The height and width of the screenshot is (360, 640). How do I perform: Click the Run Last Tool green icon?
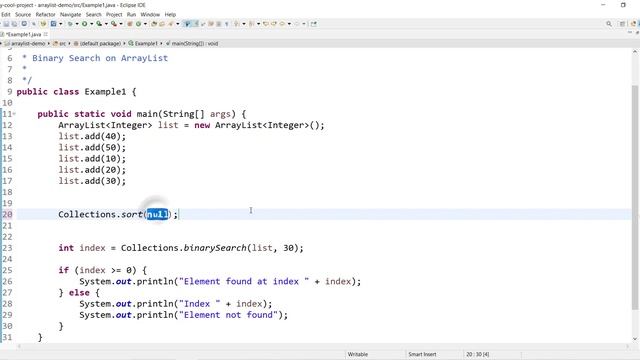click(99, 24)
